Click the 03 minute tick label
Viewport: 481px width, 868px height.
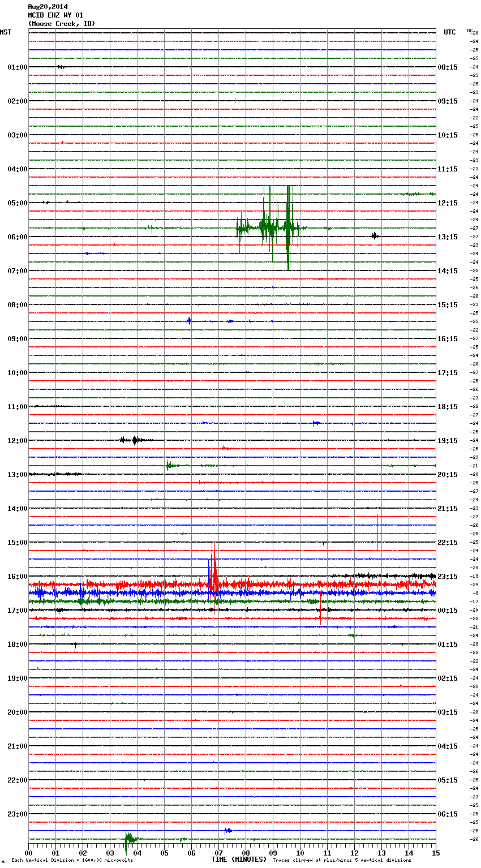(110, 853)
